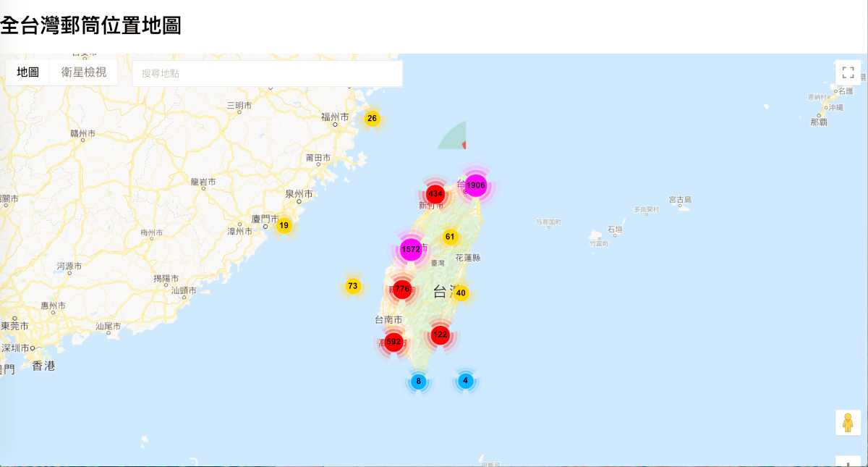Select the Street View pegman icon
Screen dimensions: 868x467
(x=848, y=422)
